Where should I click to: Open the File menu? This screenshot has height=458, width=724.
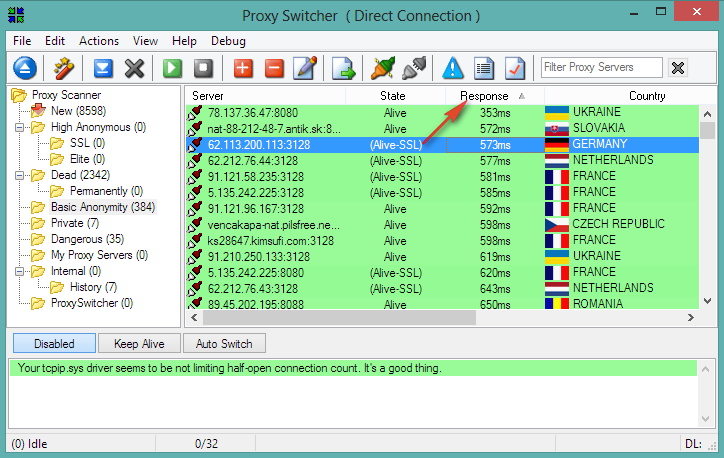pos(22,41)
